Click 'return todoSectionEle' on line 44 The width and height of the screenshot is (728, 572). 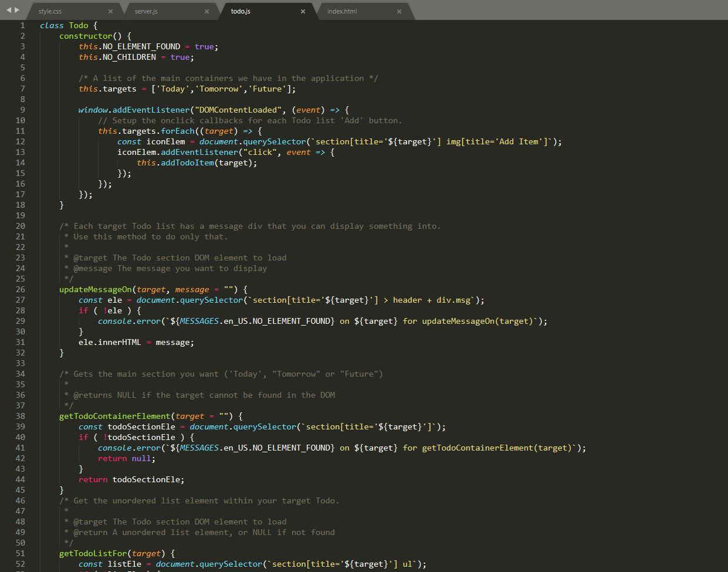pos(131,479)
